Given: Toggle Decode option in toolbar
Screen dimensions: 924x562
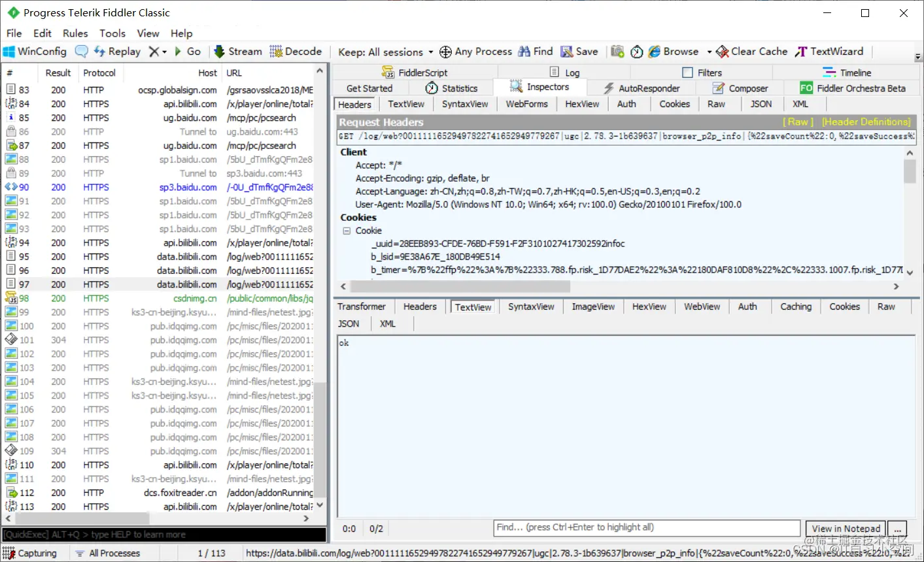Looking at the screenshot, I should 296,52.
